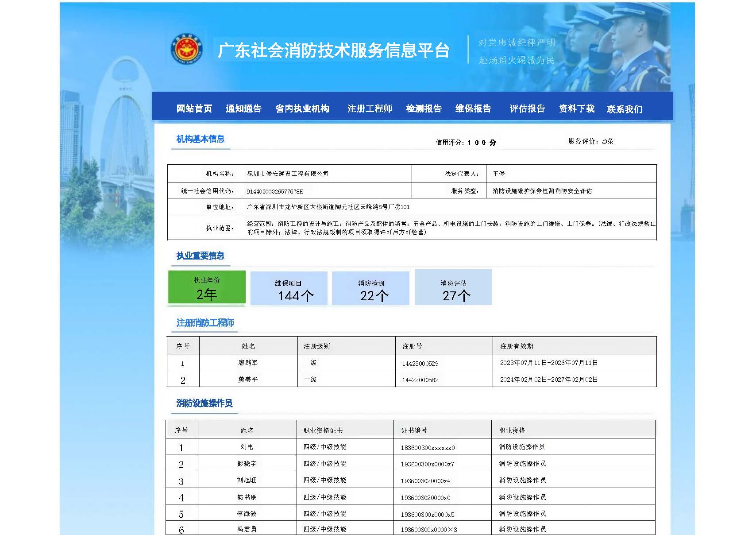Click the 职业资格证书 column header
756x535 pixels.
[x=323, y=430]
